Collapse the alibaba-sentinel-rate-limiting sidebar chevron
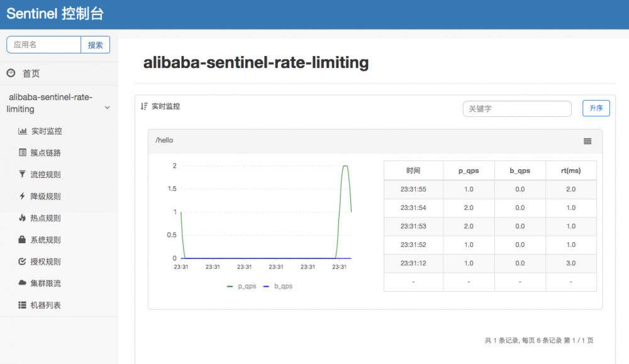The width and height of the screenshot is (629, 364). pos(108,107)
